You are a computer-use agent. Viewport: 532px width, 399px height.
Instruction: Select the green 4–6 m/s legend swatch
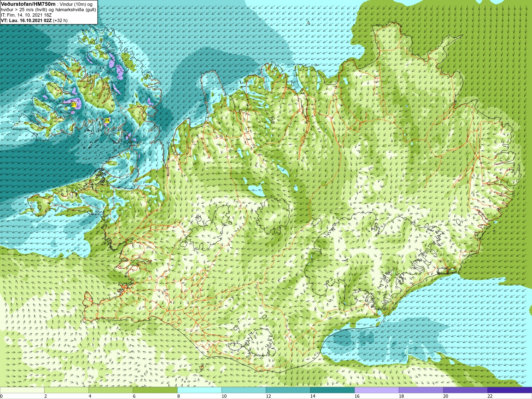click(x=111, y=390)
